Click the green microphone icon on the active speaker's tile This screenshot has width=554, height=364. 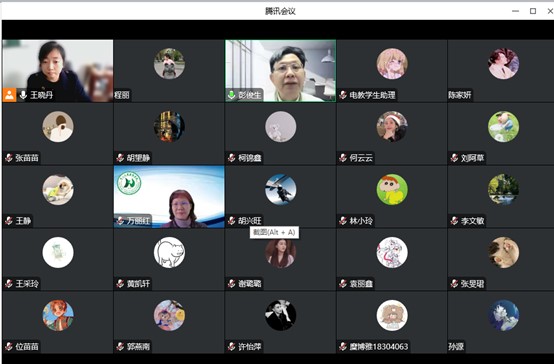pyautogui.click(x=231, y=95)
